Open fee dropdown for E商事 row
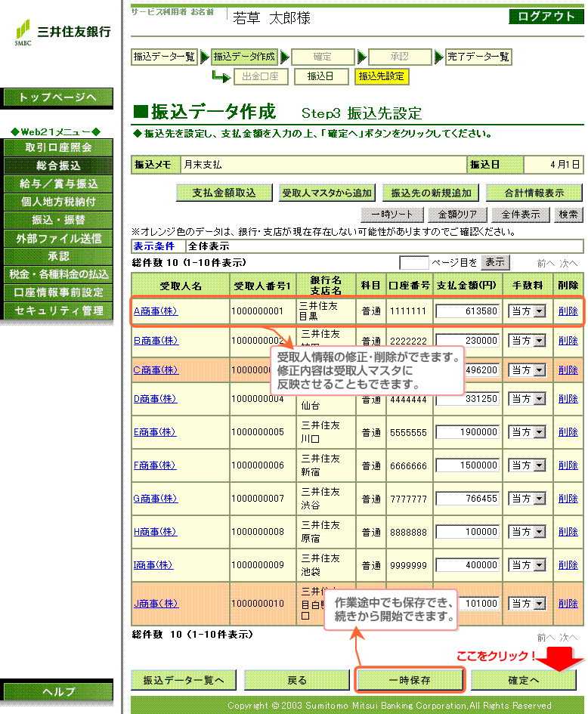 (x=527, y=432)
